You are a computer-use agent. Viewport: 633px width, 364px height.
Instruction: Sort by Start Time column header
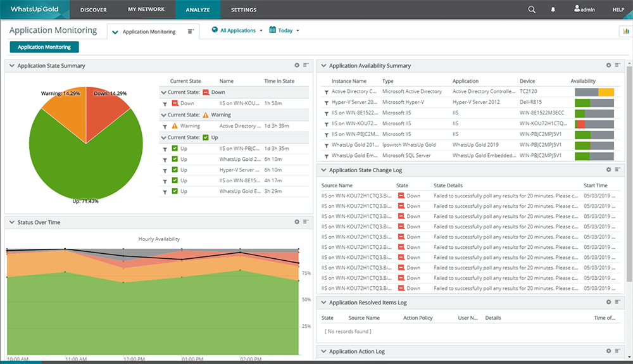tap(596, 185)
